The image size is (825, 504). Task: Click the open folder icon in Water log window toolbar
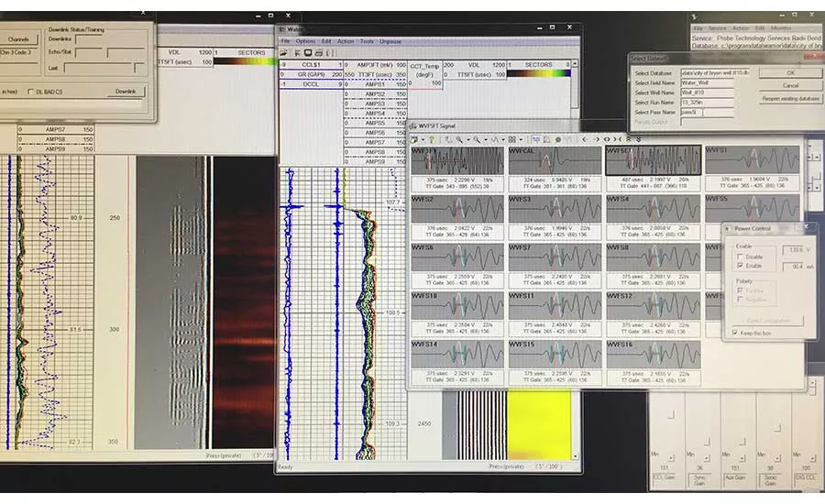point(283,52)
